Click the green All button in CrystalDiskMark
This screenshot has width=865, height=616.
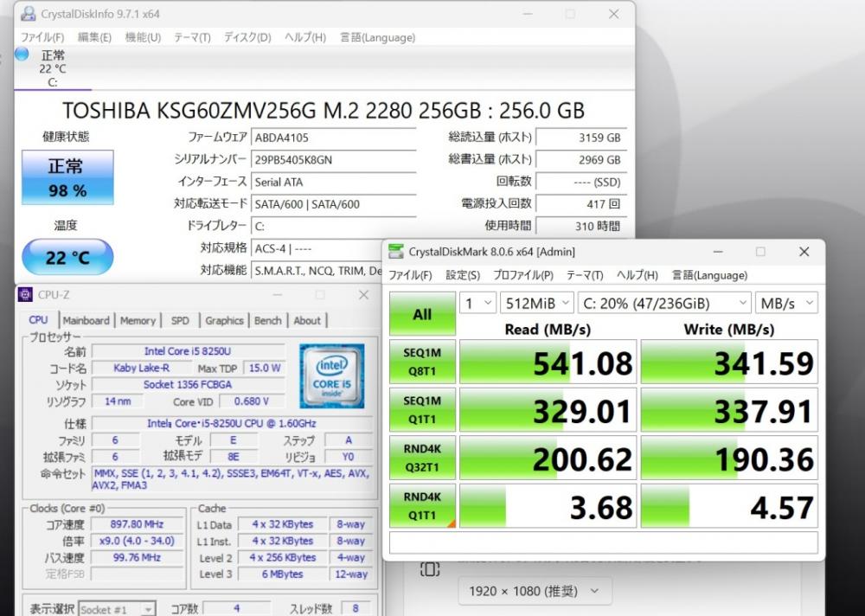[422, 313]
